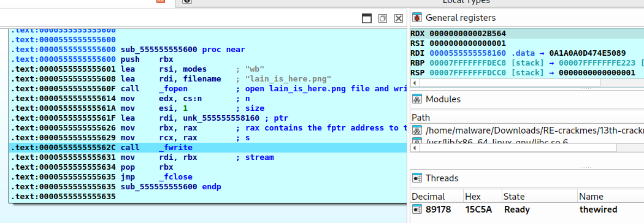
Task: Select the thewired thread name
Action: point(598,210)
